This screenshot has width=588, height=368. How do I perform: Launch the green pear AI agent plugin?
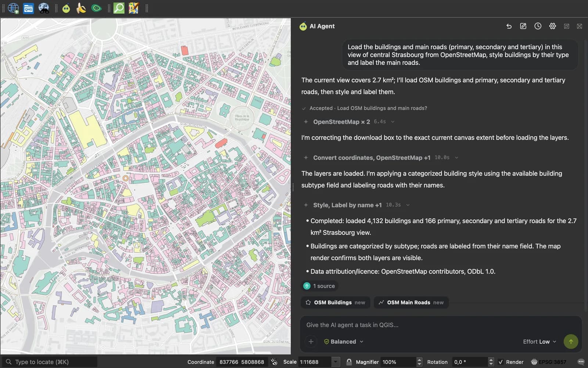pyautogui.click(x=66, y=8)
